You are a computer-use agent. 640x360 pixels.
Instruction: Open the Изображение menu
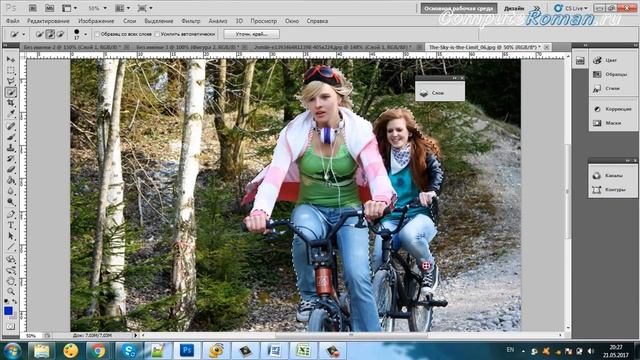tap(96, 21)
